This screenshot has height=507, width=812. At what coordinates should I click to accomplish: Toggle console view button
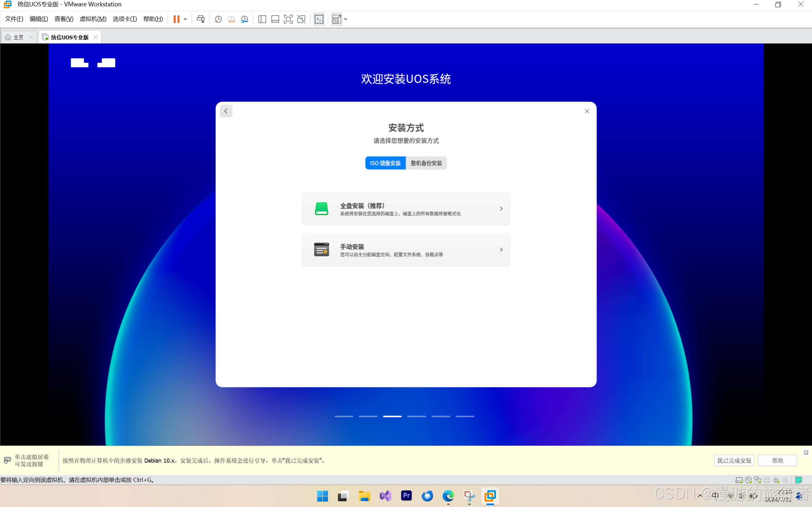click(x=319, y=19)
